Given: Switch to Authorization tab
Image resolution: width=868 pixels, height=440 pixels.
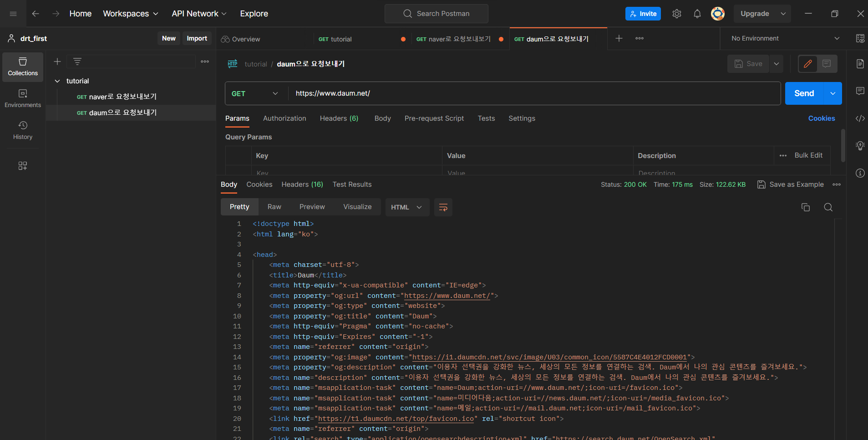Looking at the screenshot, I should coord(284,118).
